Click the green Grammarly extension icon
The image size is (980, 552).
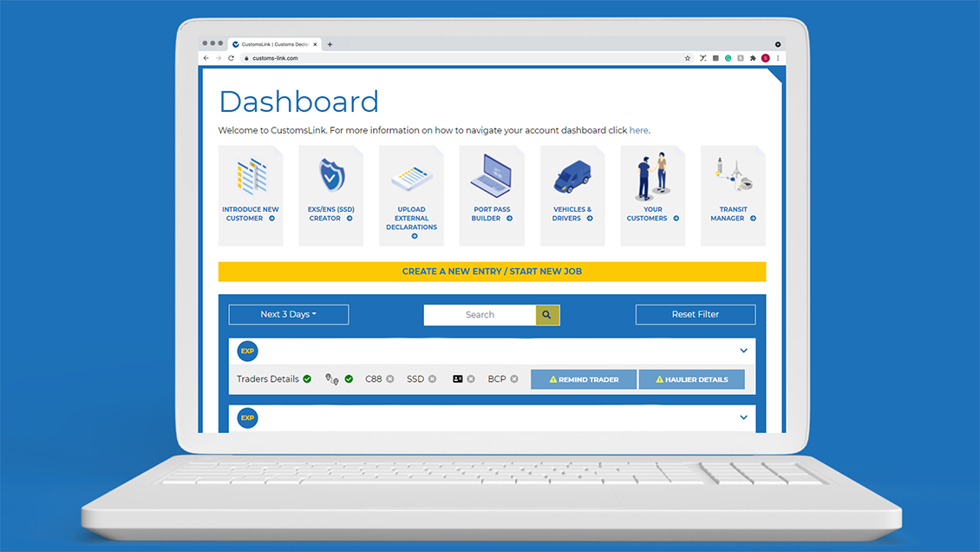coord(728,58)
